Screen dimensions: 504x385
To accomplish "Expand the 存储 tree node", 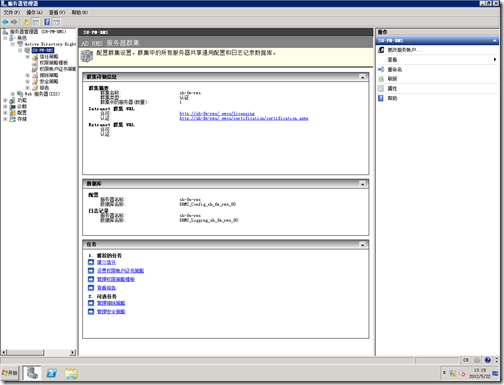I will click(x=5, y=119).
